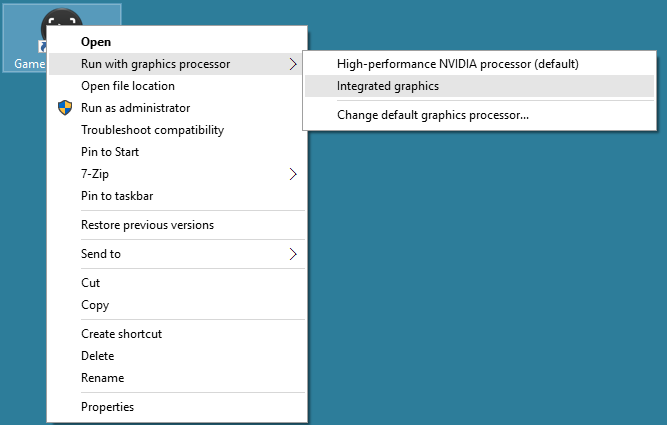Choose Create shortcut
The height and width of the screenshot is (425, 667).
click(x=121, y=334)
